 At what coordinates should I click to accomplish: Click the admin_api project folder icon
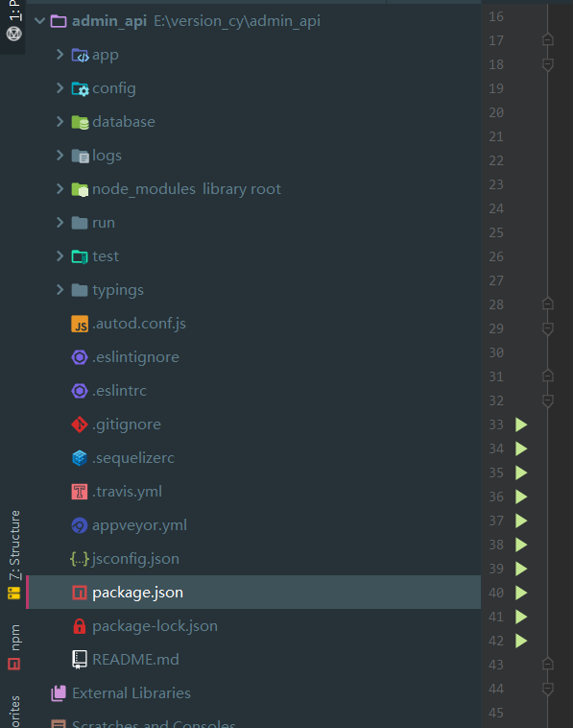(x=59, y=21)
